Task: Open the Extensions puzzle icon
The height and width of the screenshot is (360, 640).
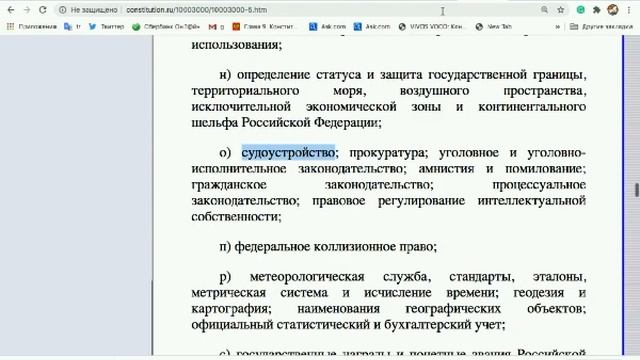Action: [x=596, y=10]
